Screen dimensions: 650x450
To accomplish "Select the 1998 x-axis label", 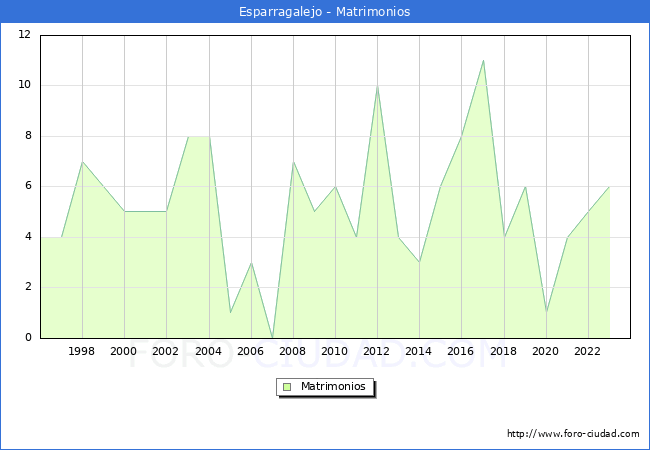I will click(x=81, y=351).
